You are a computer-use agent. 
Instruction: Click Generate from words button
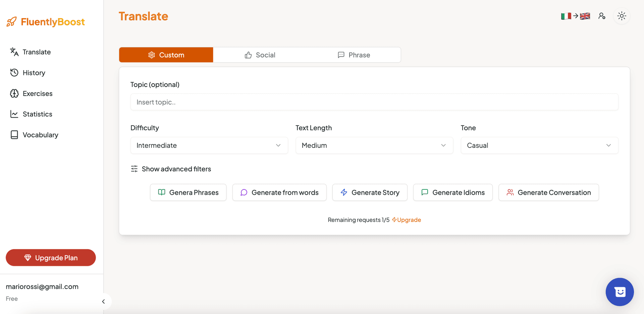click(x=279, y=192)
